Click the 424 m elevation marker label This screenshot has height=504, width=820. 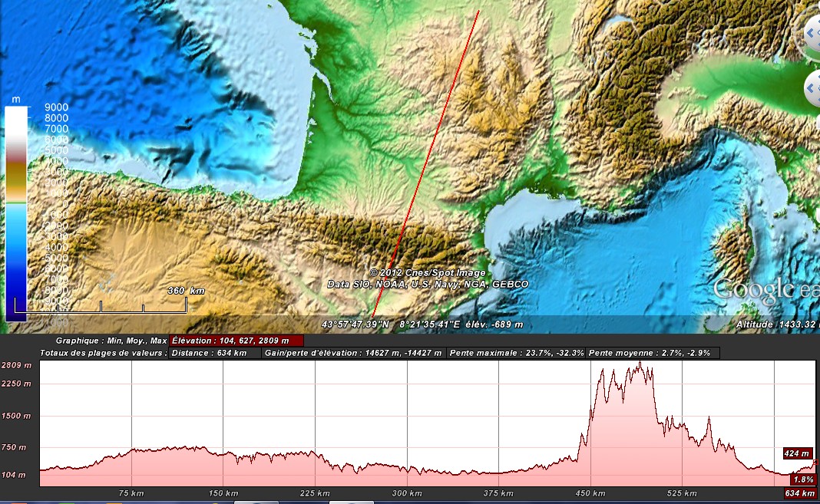[x=798, y=453]
